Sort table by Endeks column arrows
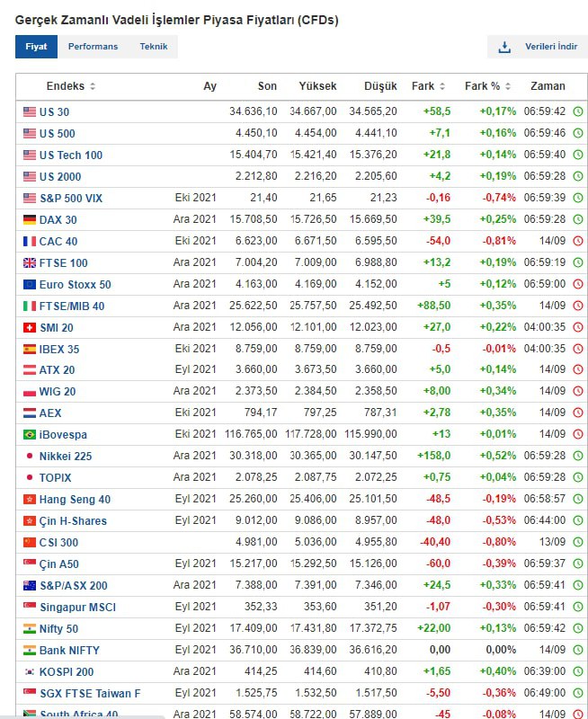The height and width of the screenshot is (719, 588). tap(93, 86)
